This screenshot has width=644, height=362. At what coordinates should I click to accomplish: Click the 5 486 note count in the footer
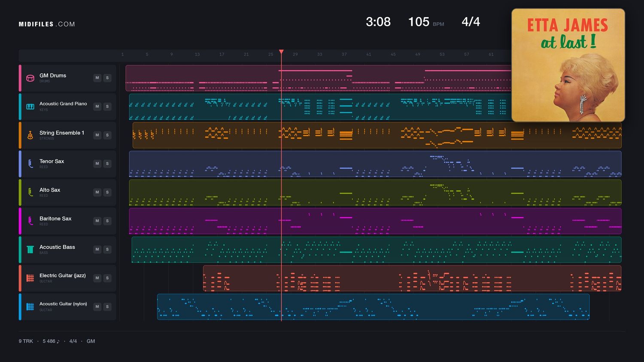click(51, 341)
